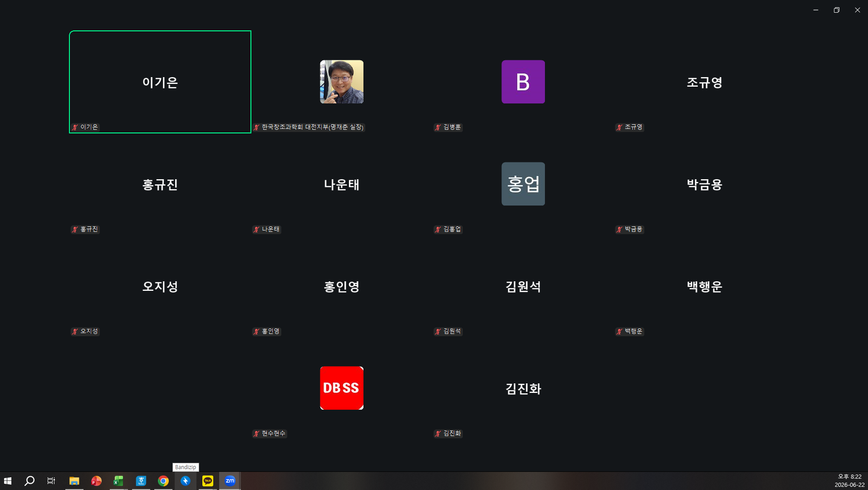868x490 pixels.
Task: Open the Excel taskbar icon
Action: tap(119, 481)
